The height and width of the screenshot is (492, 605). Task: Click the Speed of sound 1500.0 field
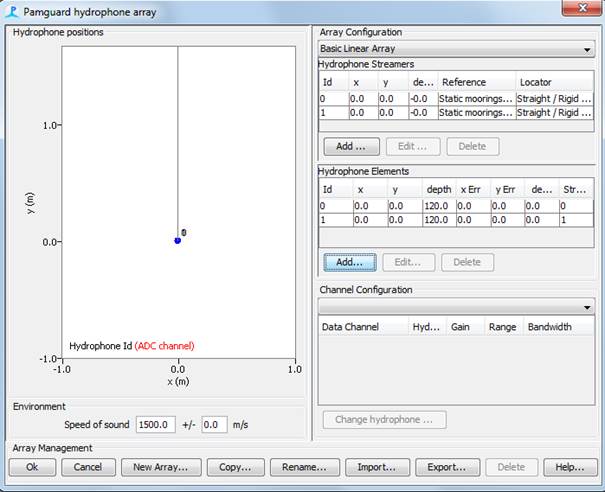point(155,425)
